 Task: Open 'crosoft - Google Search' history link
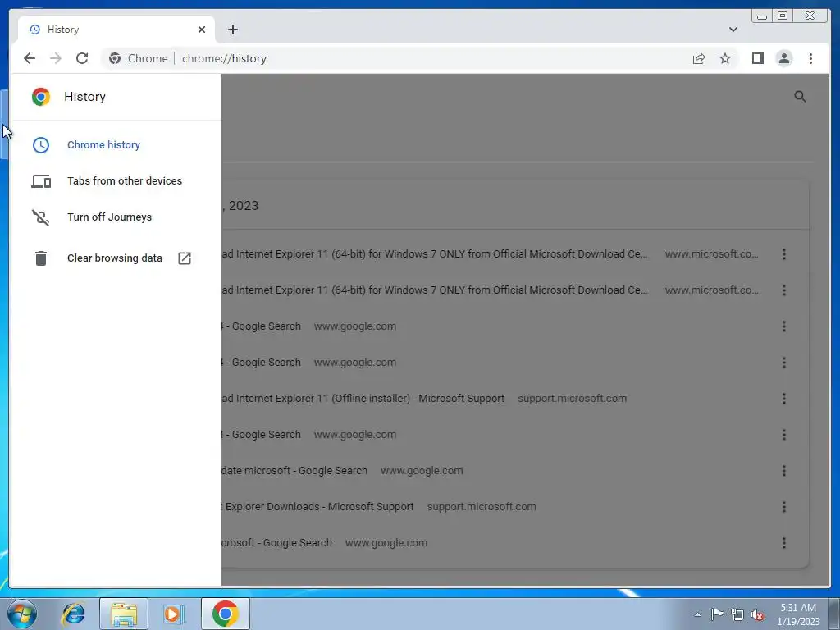[277, 543]
